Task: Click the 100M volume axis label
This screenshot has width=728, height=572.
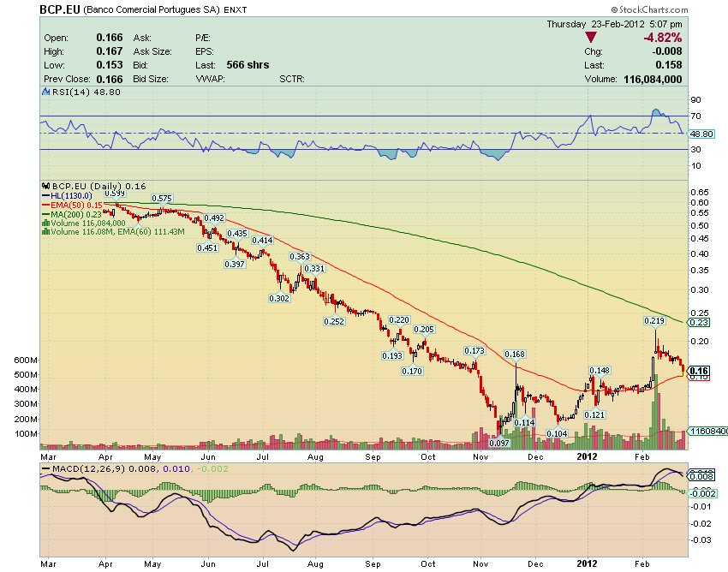Action: pyautogui.click(x=26, y=433)
